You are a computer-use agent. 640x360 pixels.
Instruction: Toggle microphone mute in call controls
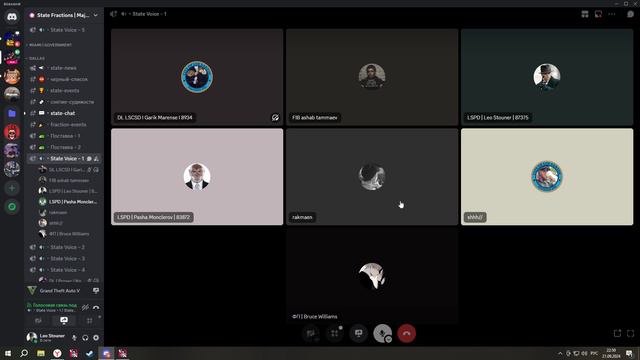(382, 333)
